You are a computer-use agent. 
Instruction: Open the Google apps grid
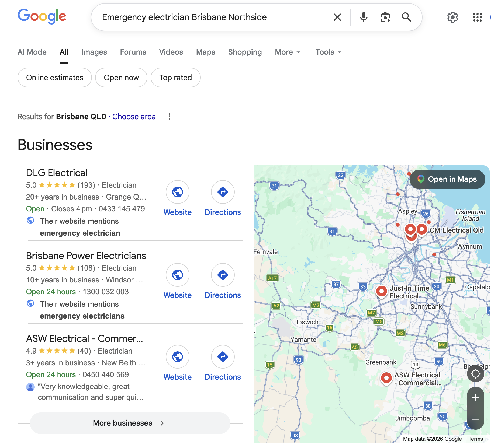click(x=477, y=17)
